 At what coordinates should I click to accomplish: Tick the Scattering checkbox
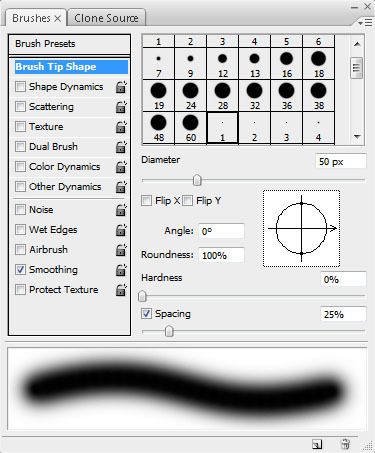tap(20, 107)
